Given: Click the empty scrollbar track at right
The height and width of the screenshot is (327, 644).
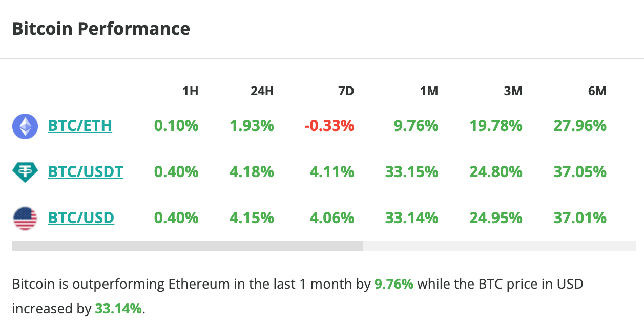Looking at the screenshot, I should pyautogui.click(x=500, y=246).
